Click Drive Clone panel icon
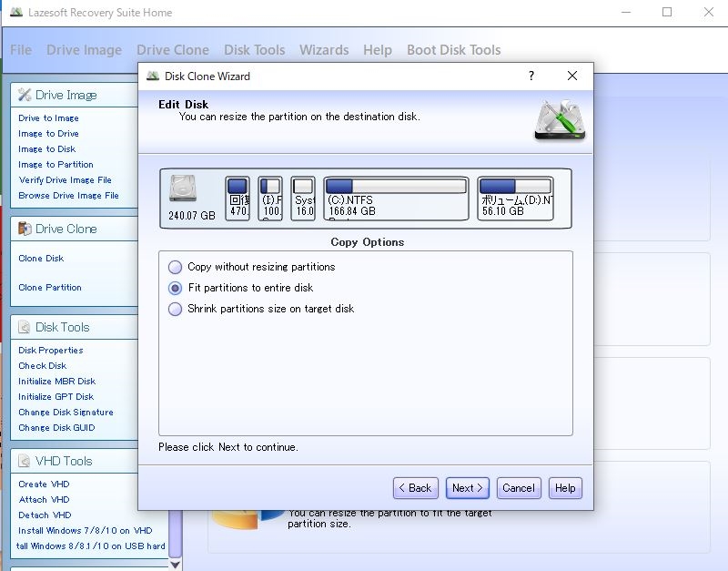 pyautogui.click(x=25, y=229)
